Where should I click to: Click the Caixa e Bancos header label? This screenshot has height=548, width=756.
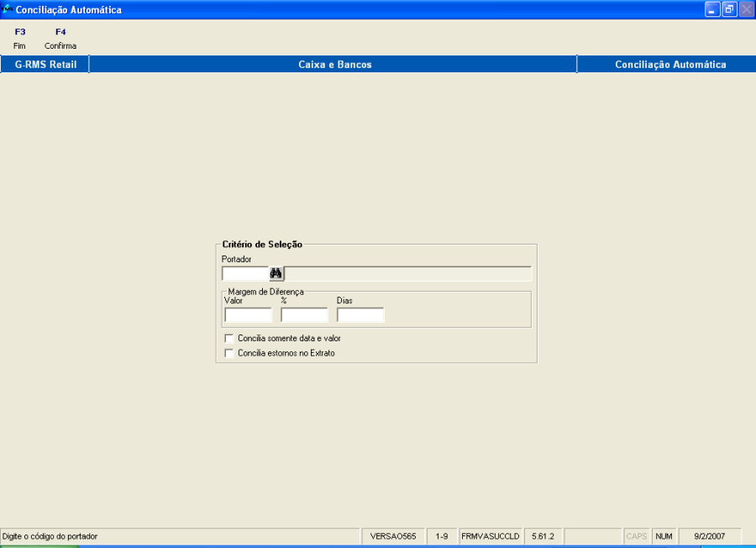(334, 64)
